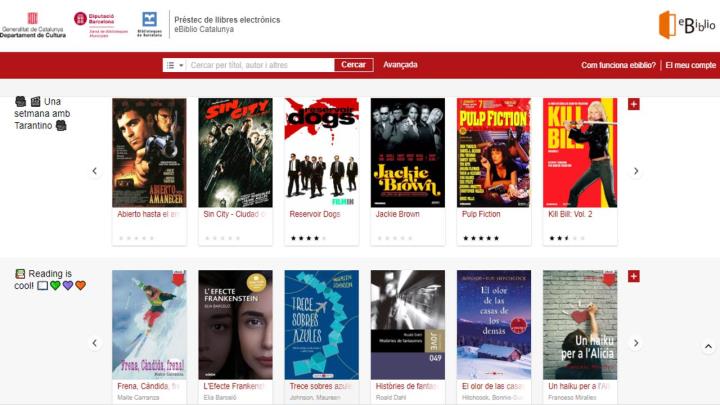The image size is (720, 405).
Task: Click the 'Pulp Fiction' title text
Action: 481,214
